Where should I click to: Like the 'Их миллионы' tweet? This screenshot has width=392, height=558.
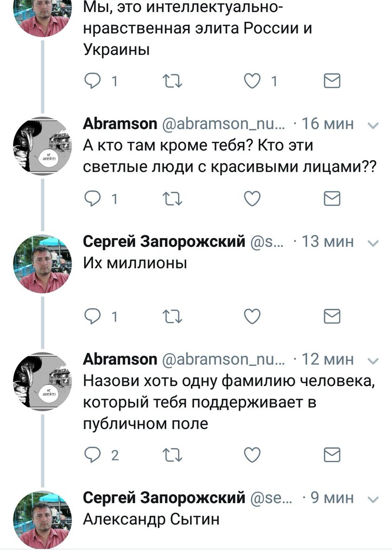252,317
